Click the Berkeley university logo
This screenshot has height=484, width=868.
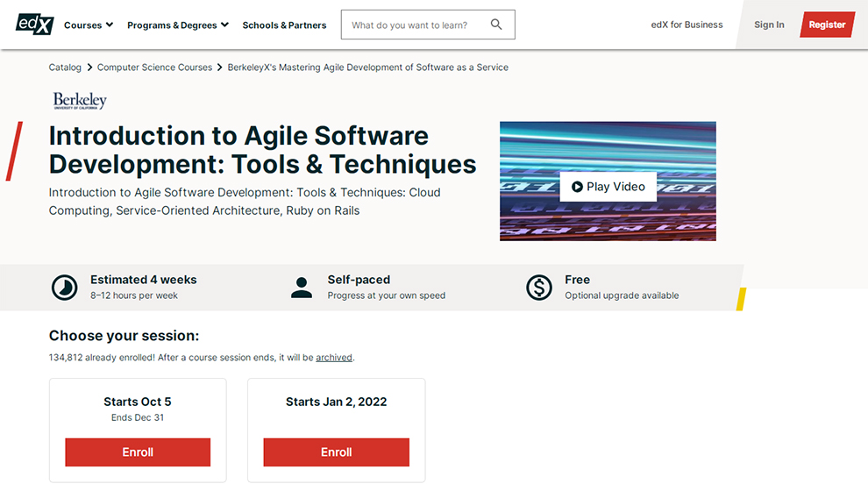click(x=80, y=101)
